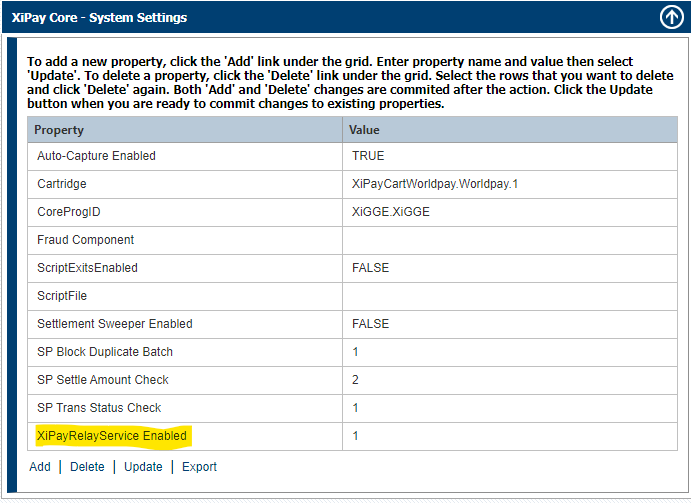Viewport: 691px width, 503px height.
Task: Select the Property column header
Action: pyautogui.click(x=185, y=130)
